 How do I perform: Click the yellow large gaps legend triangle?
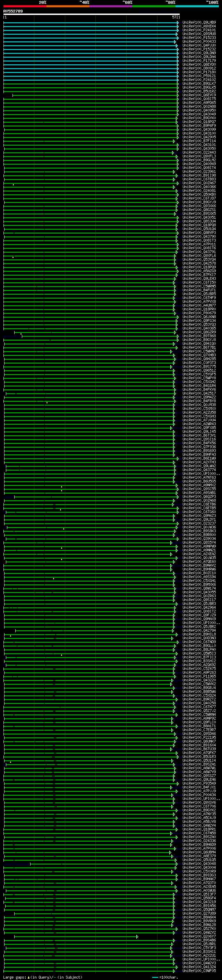(x=28, y=977)
